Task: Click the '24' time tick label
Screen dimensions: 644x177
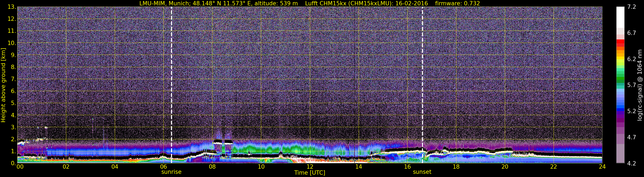Action: (602, 167)
